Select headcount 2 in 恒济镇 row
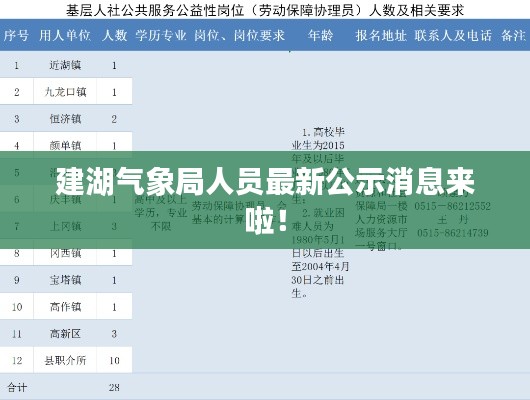Viewport: 530px width, 400px height. [114, 119]
